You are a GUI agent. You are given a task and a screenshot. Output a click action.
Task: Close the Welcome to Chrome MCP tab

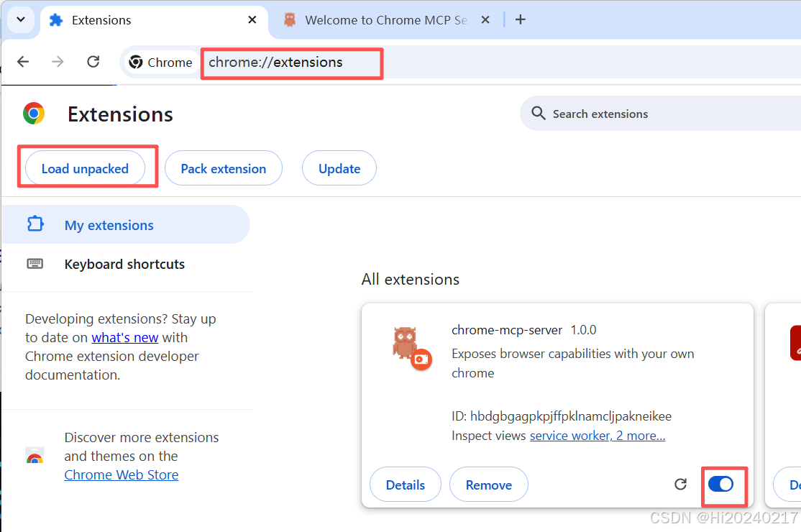tap(485, 20)
